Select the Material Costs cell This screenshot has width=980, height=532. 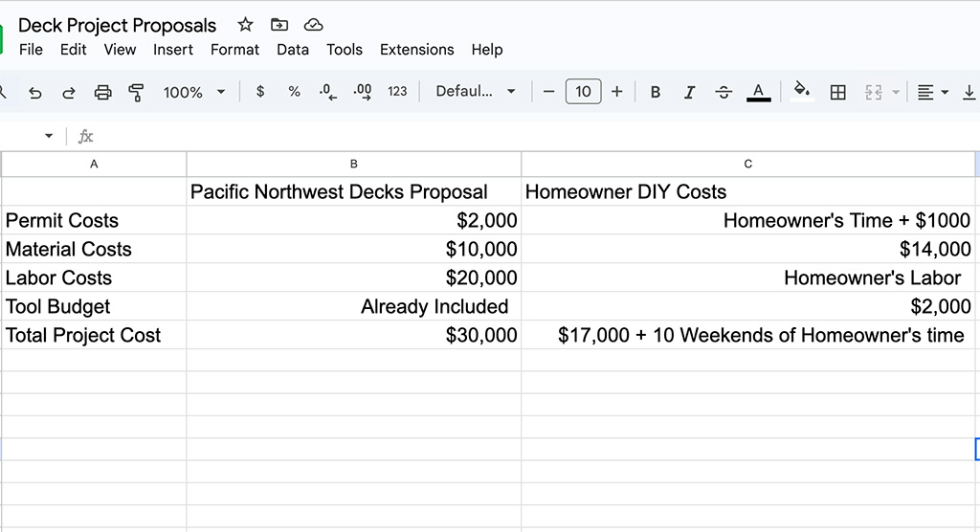click(94, 249)
